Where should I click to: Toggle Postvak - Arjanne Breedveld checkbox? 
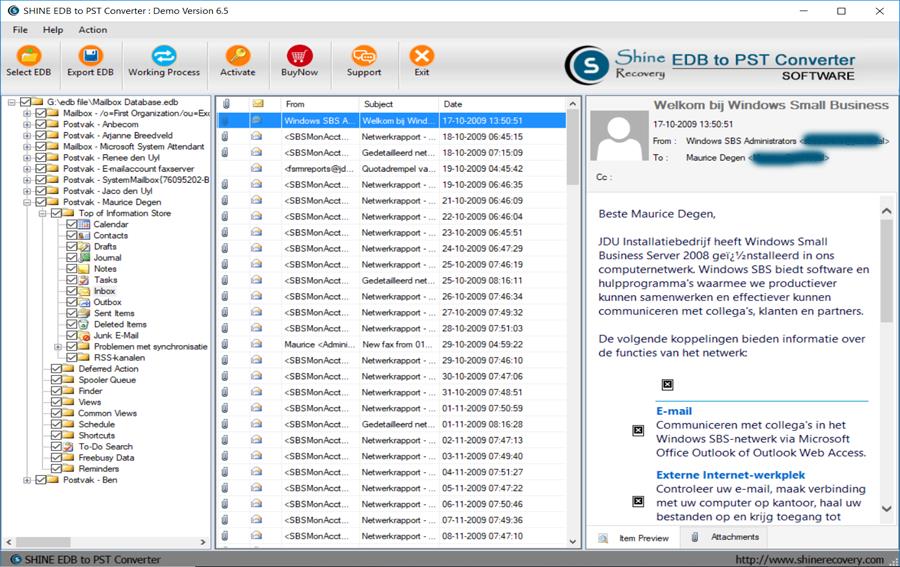(40, 135)
